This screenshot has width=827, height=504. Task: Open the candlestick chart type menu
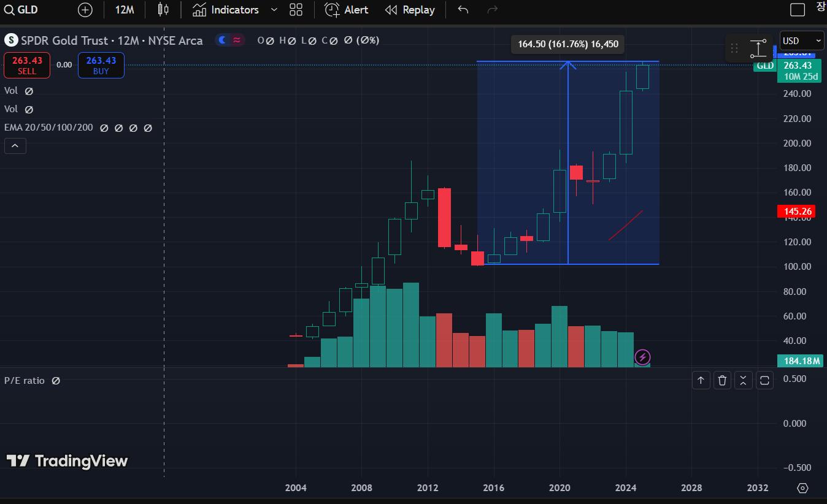tap(163, 10)
